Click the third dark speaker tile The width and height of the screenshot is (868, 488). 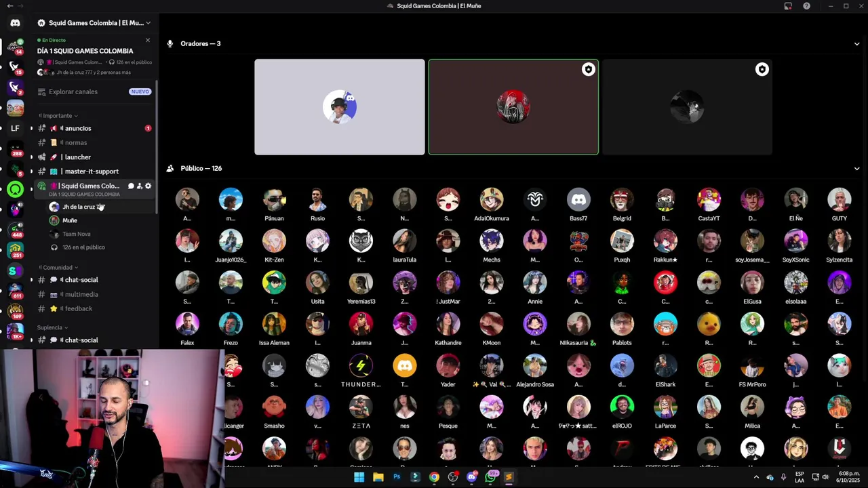coord(687,107)
